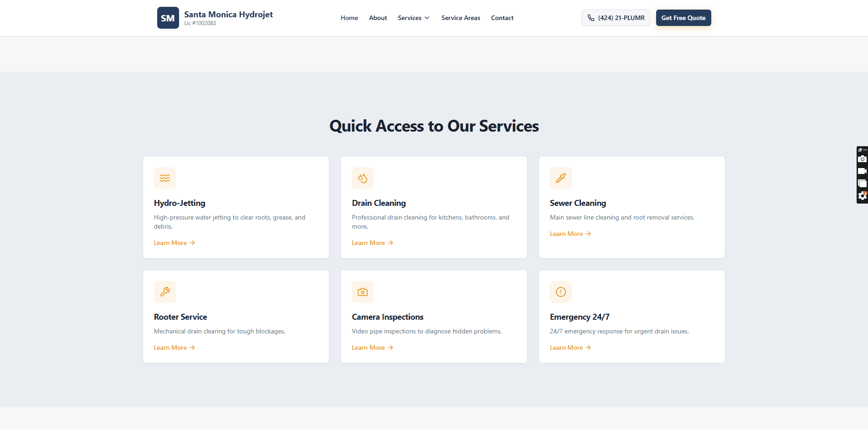Viewport: 868px width, 429px height.
Task: Expand the Services dropdown menu
Action: 413,18
